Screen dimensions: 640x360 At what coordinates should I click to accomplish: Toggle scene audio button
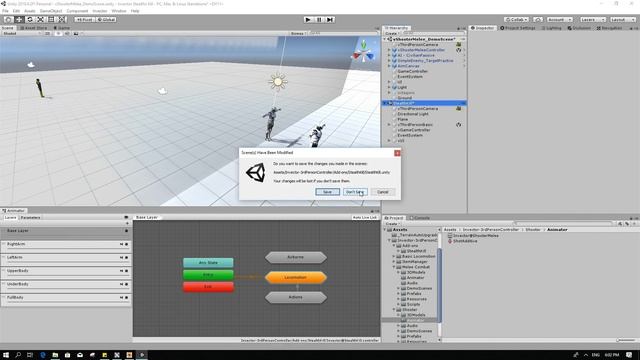pyautogui.click(x=67, y=33)
